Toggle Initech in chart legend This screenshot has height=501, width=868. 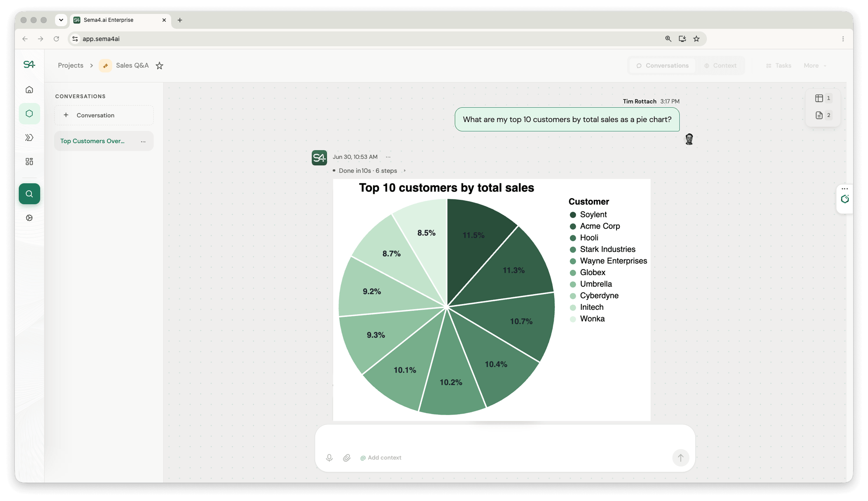pyautogui.click(x=586, y=307)
